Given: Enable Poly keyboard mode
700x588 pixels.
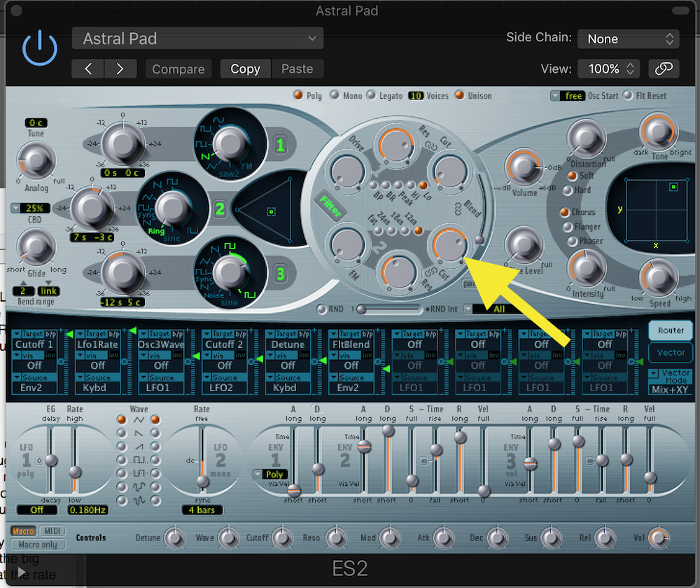Looking at the screenshot, I should coord(297,94).
